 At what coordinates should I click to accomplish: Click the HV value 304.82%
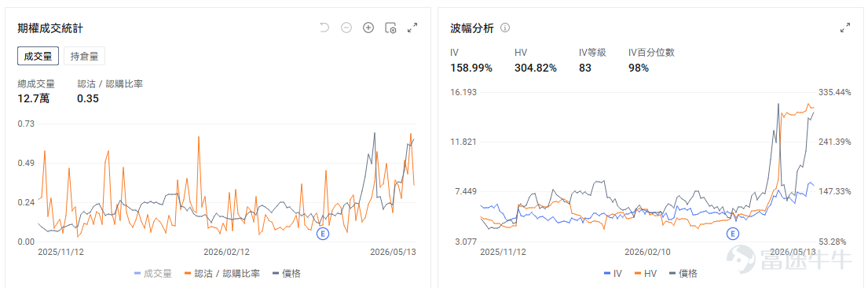click(535, 68)
